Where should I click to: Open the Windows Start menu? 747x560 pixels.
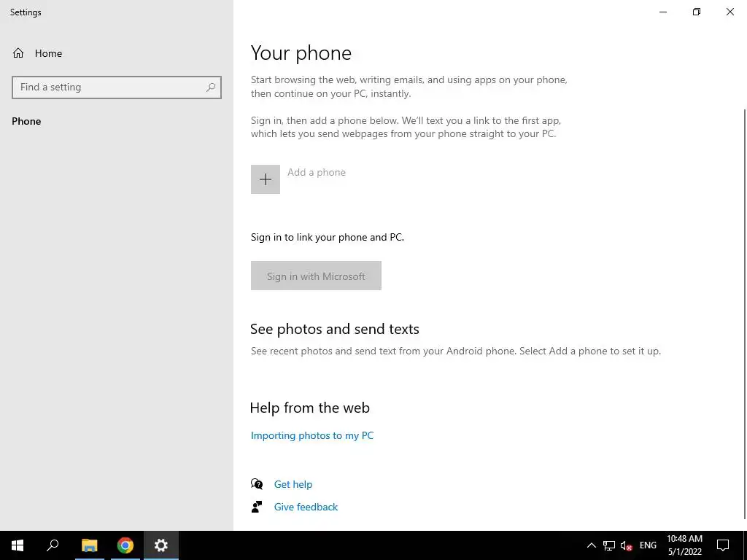click(x=18, y=545)
